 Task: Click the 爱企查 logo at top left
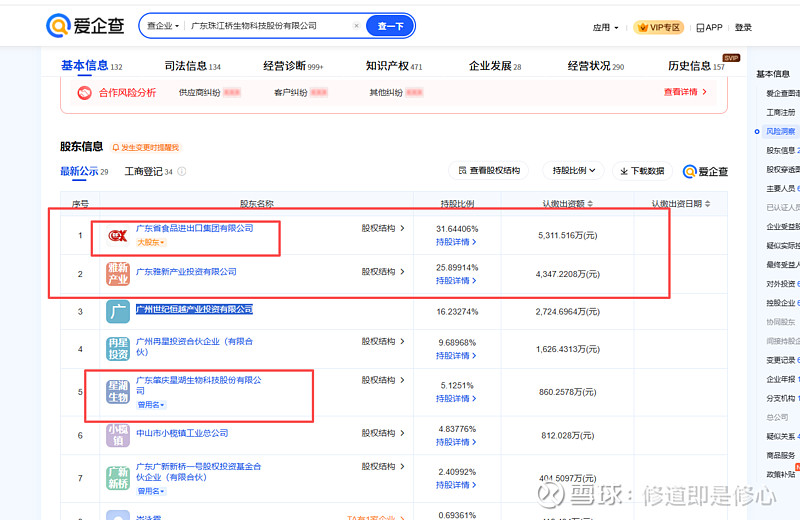86,26
